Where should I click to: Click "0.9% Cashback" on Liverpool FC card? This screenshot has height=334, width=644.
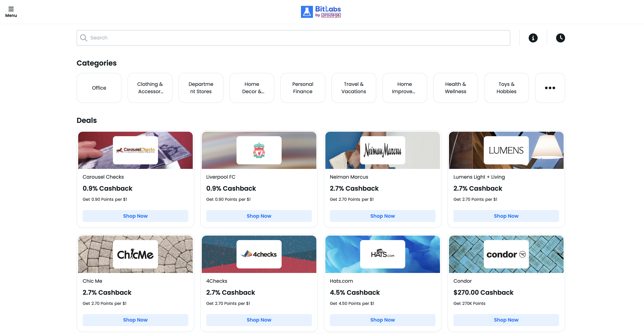(x=231, y=188)
